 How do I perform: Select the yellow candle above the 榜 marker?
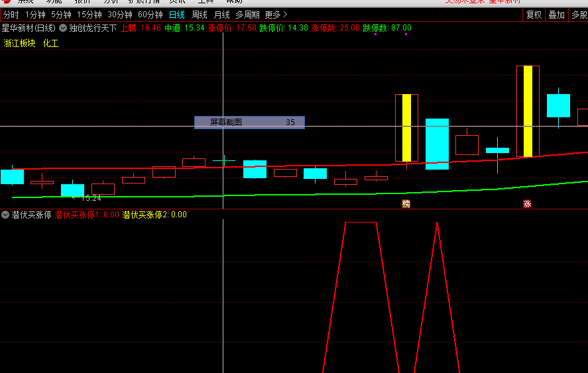(406, 128)
